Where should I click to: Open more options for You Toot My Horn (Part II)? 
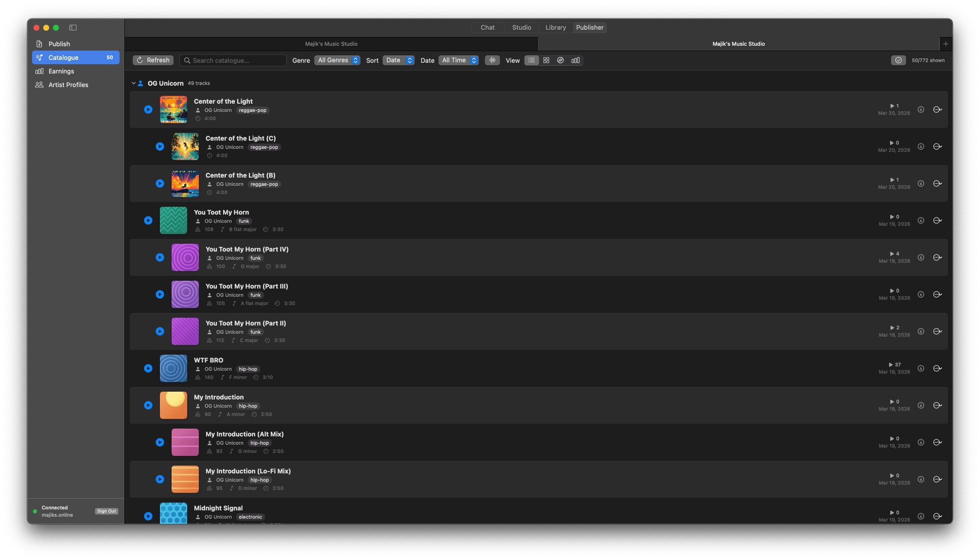pyautogui.click(x=938, y=331)
